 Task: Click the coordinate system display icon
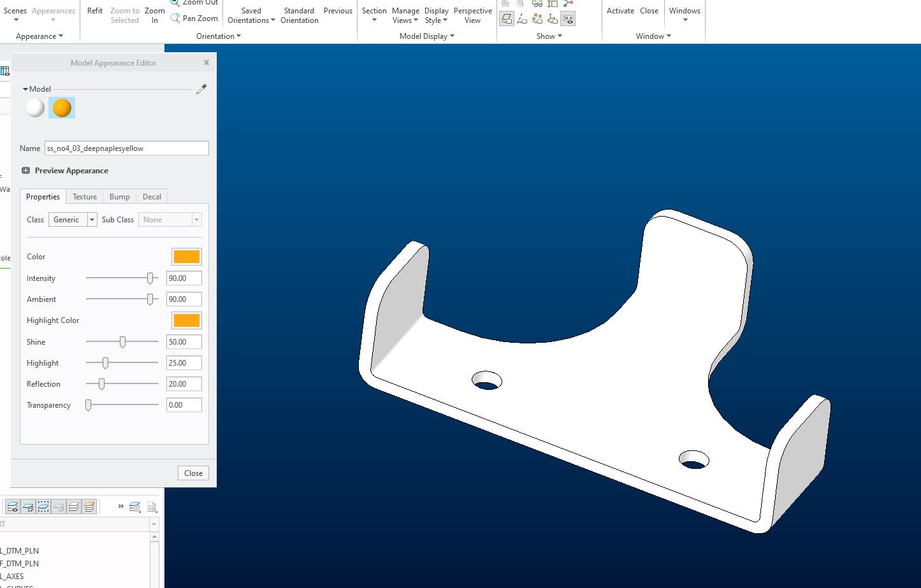pos(553,18)
